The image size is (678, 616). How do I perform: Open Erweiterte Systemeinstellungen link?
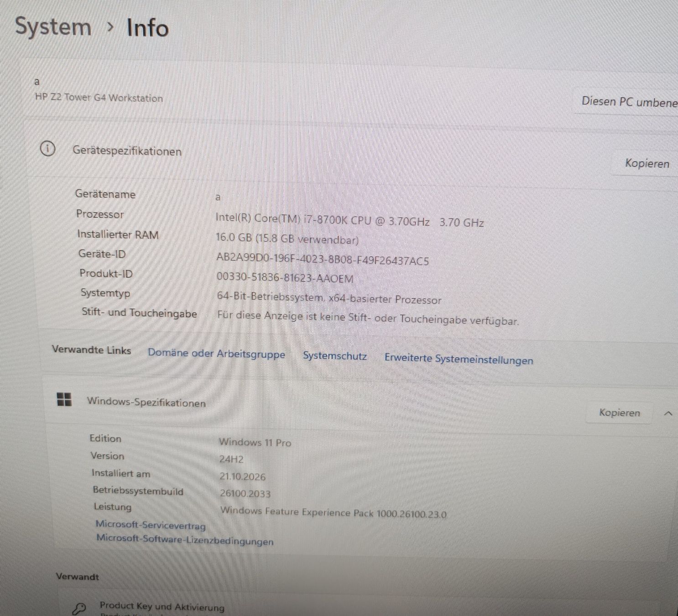(459, 359)
